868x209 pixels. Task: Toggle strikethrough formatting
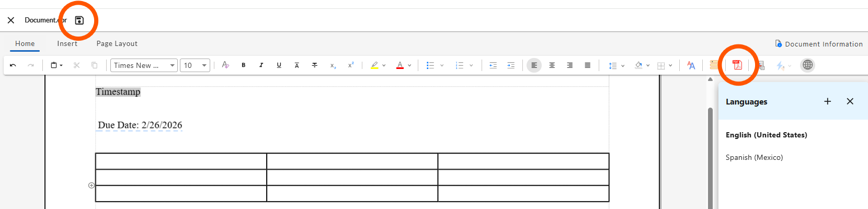[x=314, y=65]
